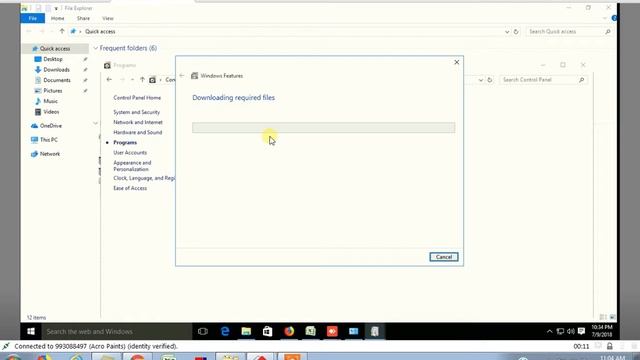Open Control Panel address dropdown
640x360 pixels.
tap(480, 80)
